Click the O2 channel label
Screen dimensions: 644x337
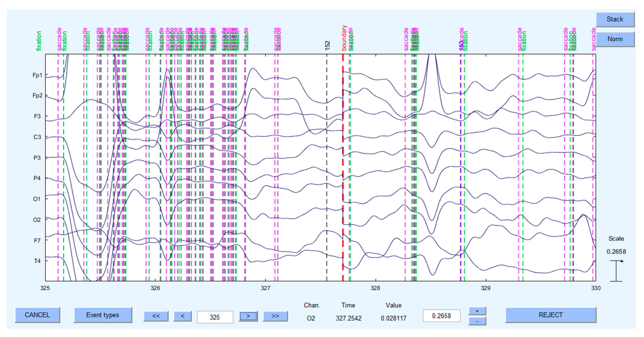[37, 220]
